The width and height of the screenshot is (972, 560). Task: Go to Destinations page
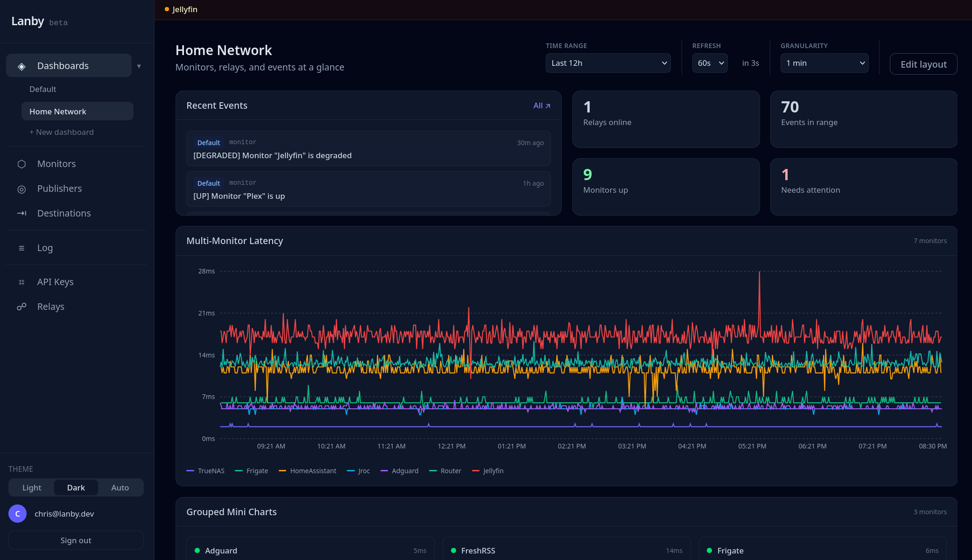[76, 213]
